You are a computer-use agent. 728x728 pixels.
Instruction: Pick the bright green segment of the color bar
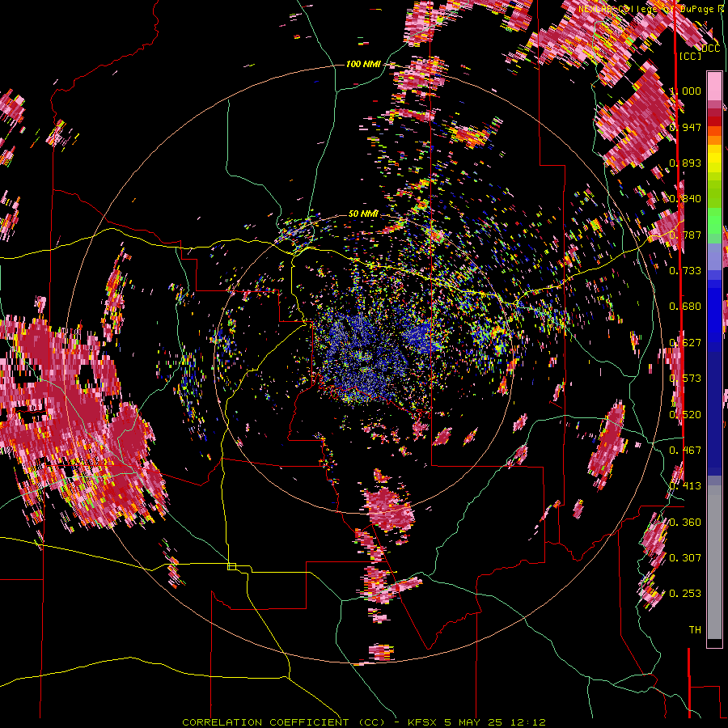tap(714, 222)
